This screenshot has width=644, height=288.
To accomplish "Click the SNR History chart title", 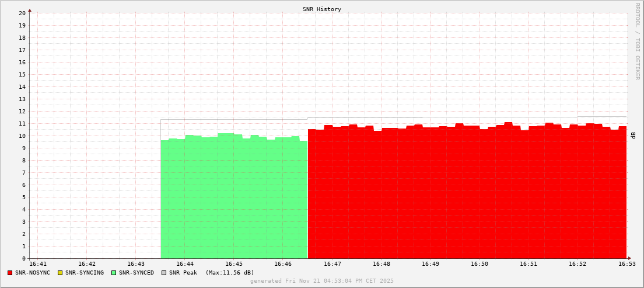I will tap(322, 9).
